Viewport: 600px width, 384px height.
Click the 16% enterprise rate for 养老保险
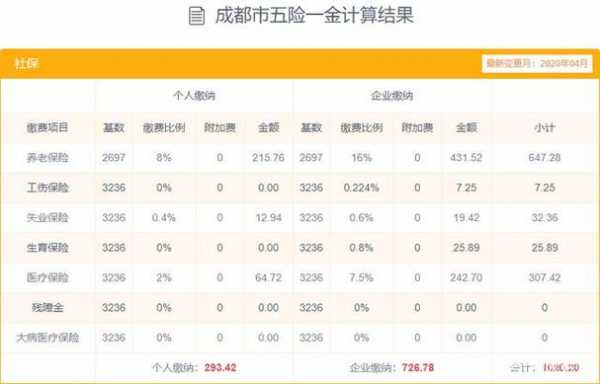coord(362,158)
